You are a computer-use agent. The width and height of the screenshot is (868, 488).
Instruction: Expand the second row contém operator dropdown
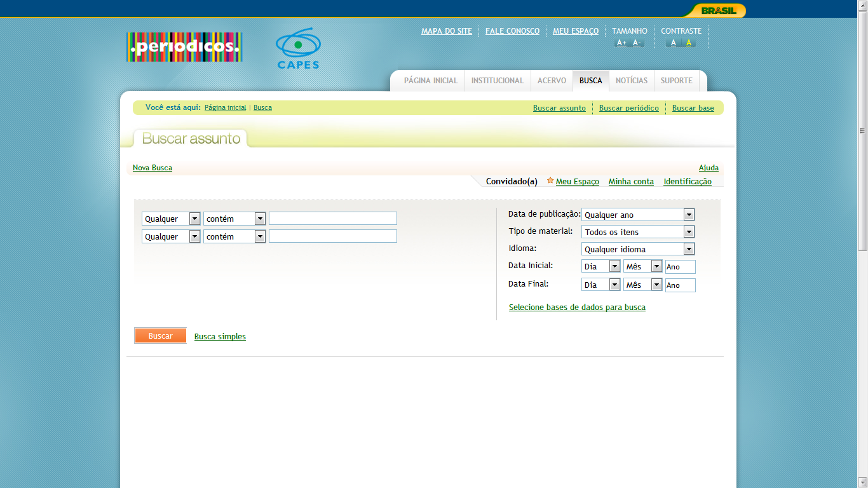[234, 236]
